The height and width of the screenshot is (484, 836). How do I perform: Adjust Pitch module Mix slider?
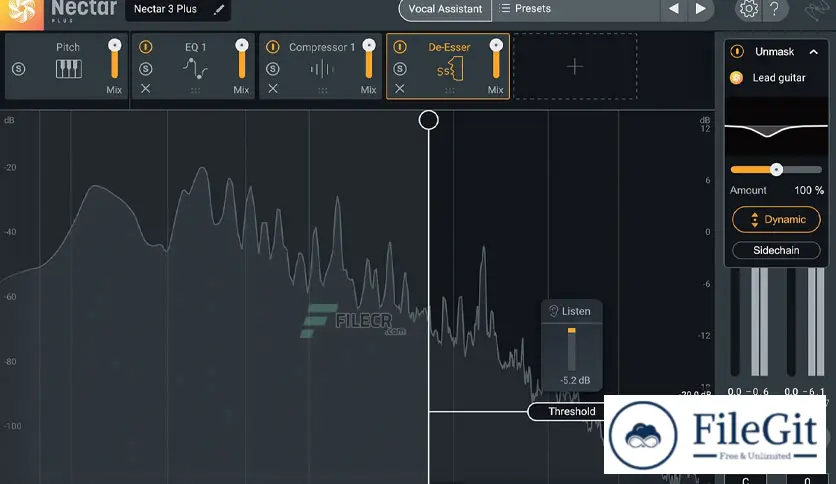click(x=114, y=59)
